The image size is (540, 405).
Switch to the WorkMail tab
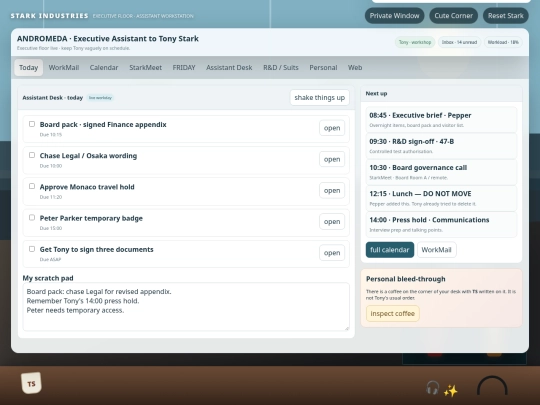(64, 68)
